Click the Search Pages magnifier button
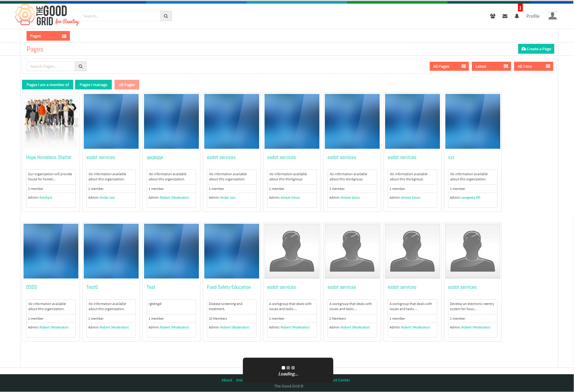 click(x=80, y=66)
